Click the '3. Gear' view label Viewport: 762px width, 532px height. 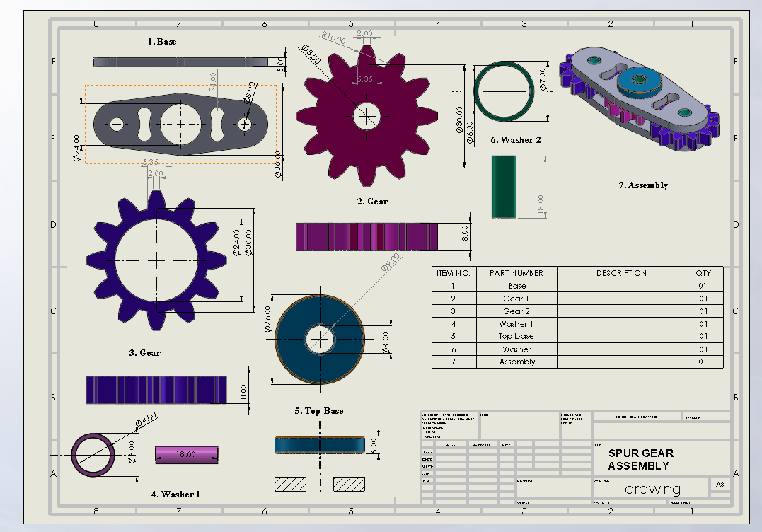[x=145, y=353]
